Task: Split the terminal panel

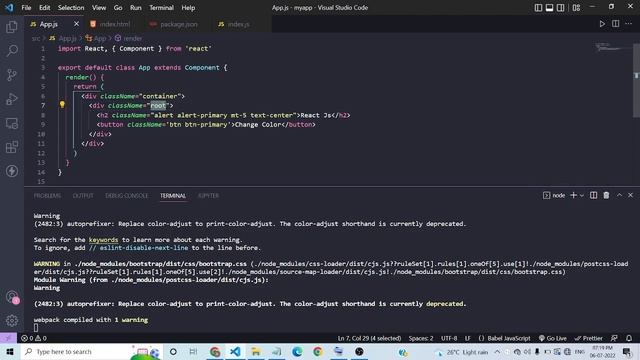Action: coord(593,196)
